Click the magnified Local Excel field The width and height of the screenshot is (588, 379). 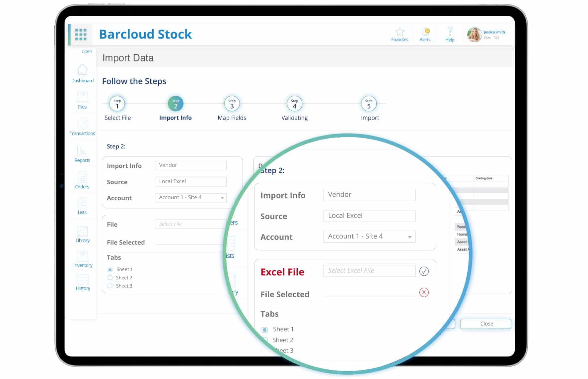click(x=369, y=216)
